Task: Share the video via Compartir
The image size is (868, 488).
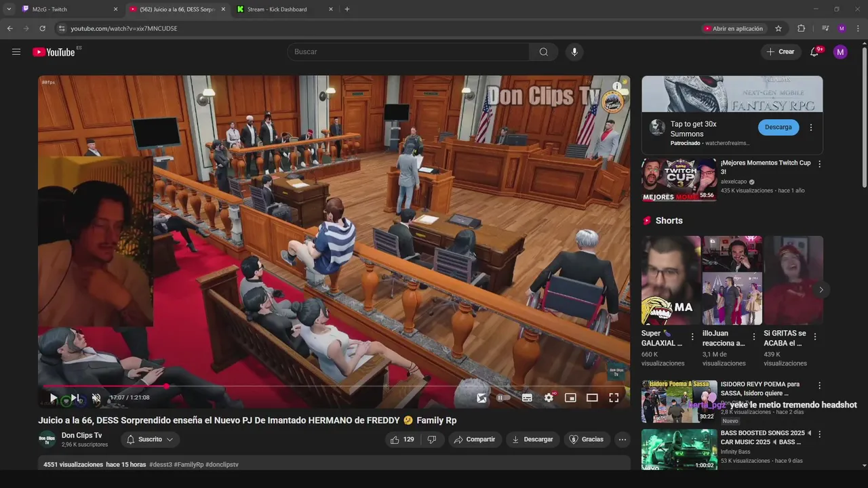Action: tap(475, 439)
